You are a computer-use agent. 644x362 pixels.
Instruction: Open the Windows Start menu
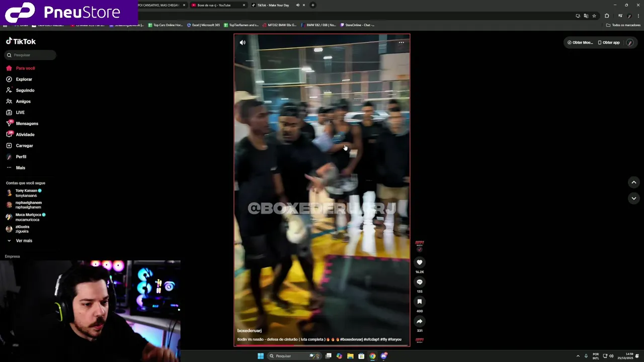tap(261, 356)
